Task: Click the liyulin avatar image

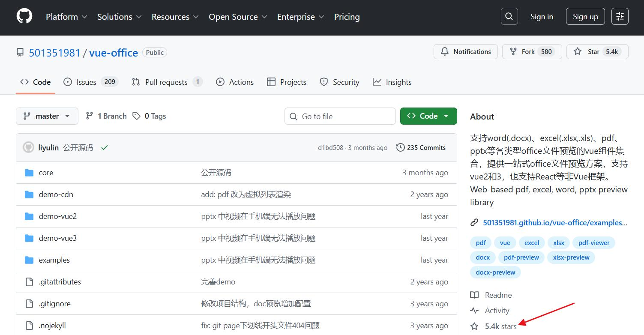Action: pos(28,148)
